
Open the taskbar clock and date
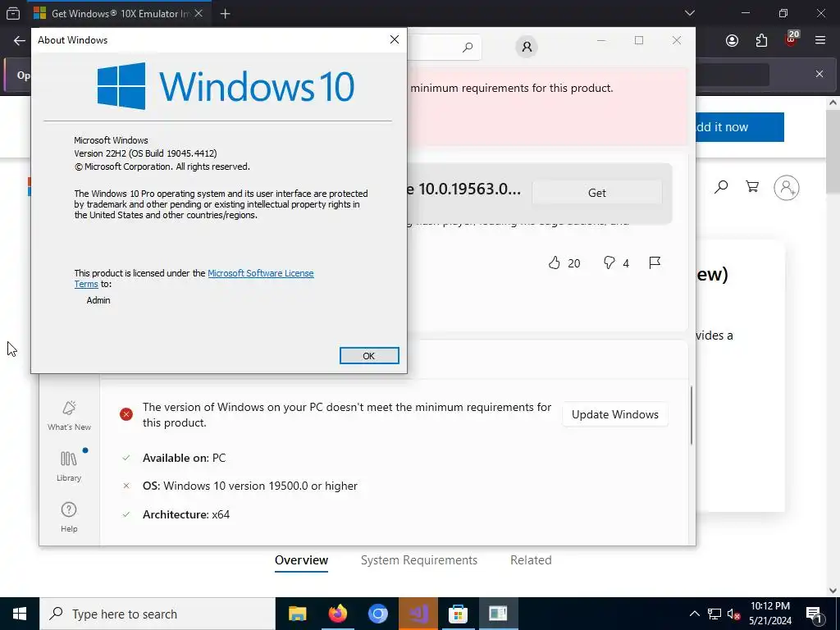[769, 614]
